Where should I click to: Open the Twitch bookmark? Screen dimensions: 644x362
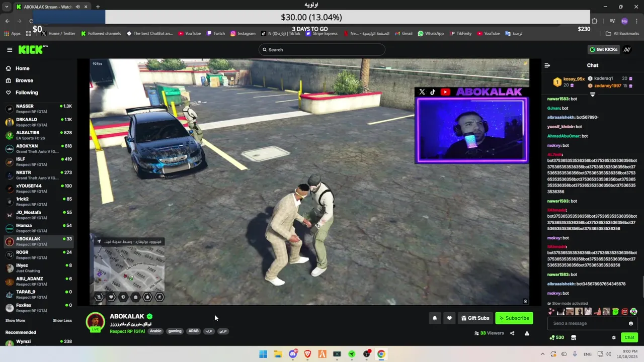click(215, 34)
